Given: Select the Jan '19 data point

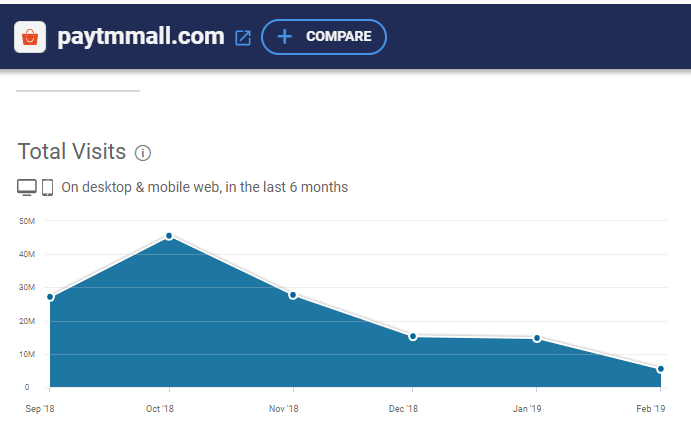Looking at the screenshot, I should (537, 339).
